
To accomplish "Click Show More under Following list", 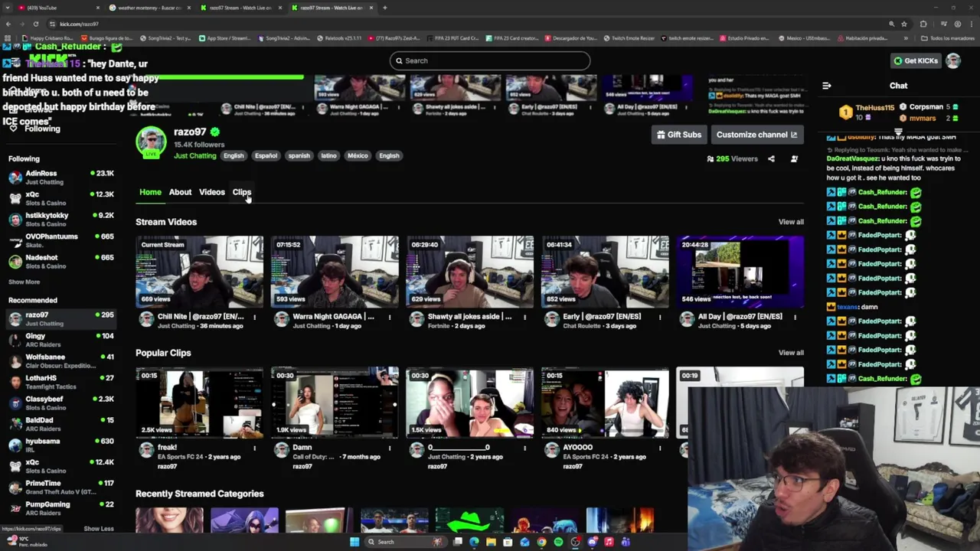I will [24, 282].
